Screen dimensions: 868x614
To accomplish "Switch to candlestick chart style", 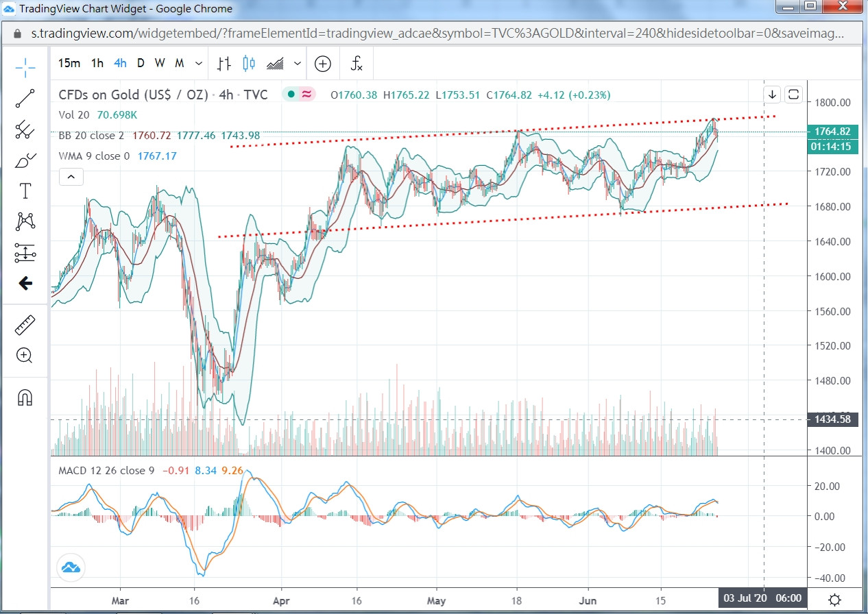I will [x=248, y=64].
